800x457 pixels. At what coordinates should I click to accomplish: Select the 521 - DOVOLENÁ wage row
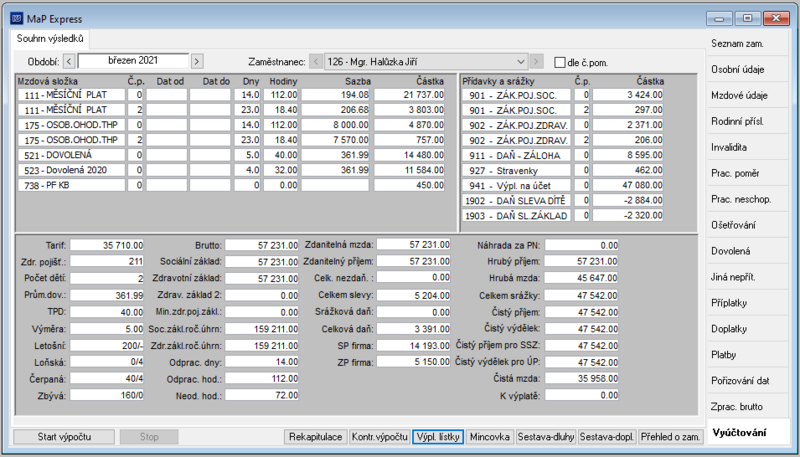(231, 155)
